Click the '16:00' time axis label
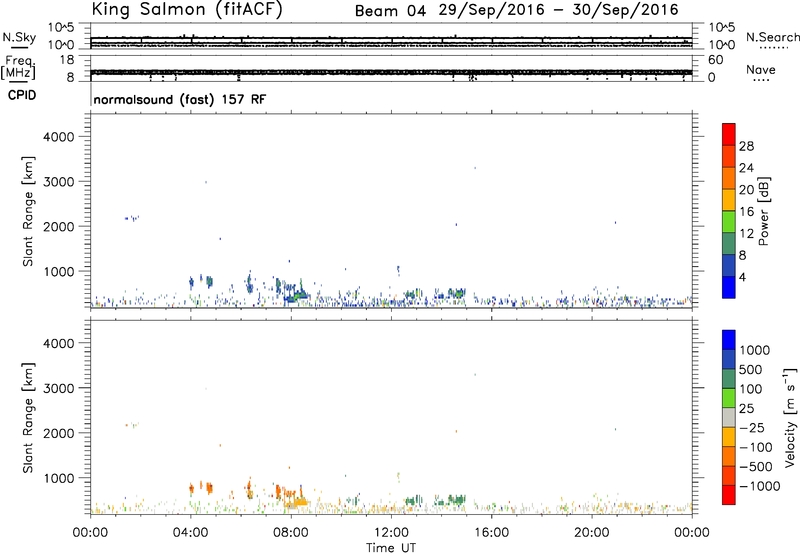The height and width of the screenshot is (554, 800). point(491,533)
